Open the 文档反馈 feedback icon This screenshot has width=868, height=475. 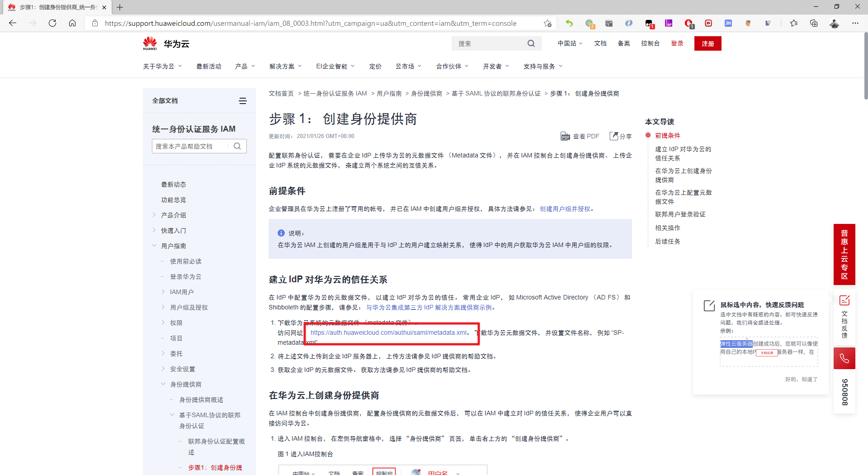[844, 300]
